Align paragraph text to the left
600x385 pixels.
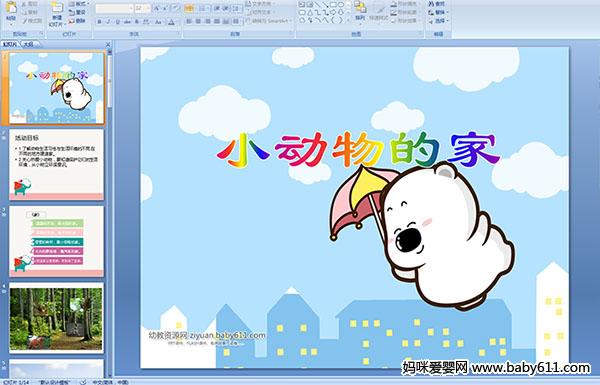pyautogui.click(x=189, y=21)
